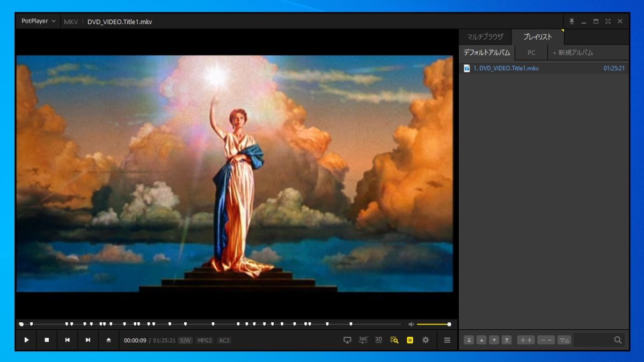Screen dimensions: 644x362
Task: Add files with the ++ button
Action: 526,340
